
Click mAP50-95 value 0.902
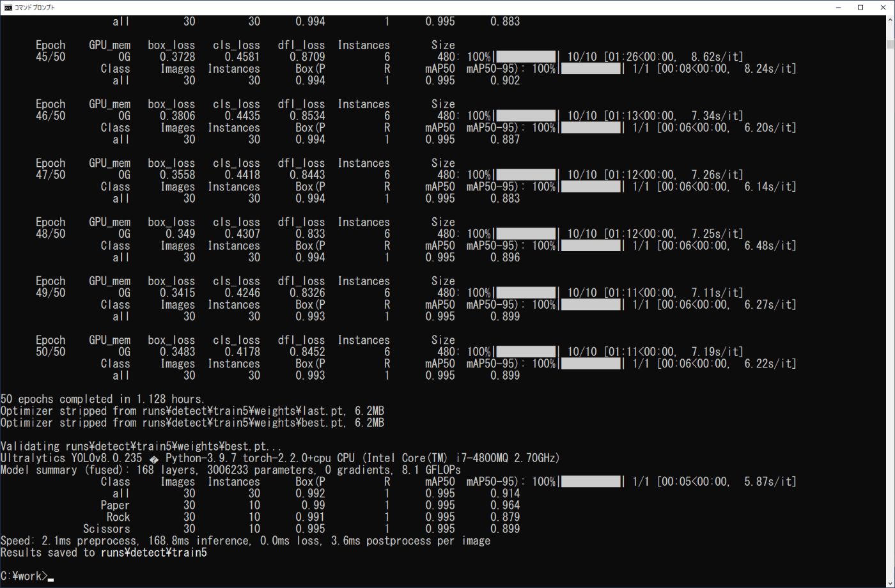coord(505,81)
